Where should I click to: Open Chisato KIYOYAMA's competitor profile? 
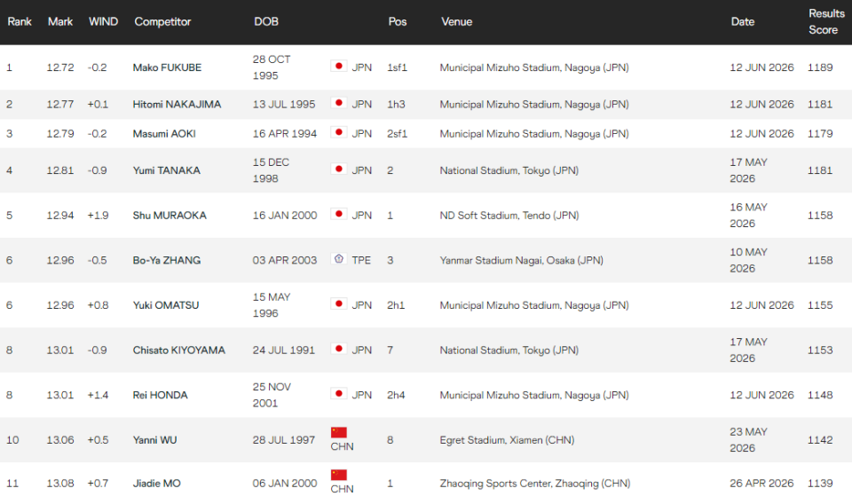pyautogui.click(x=178, y=350)
